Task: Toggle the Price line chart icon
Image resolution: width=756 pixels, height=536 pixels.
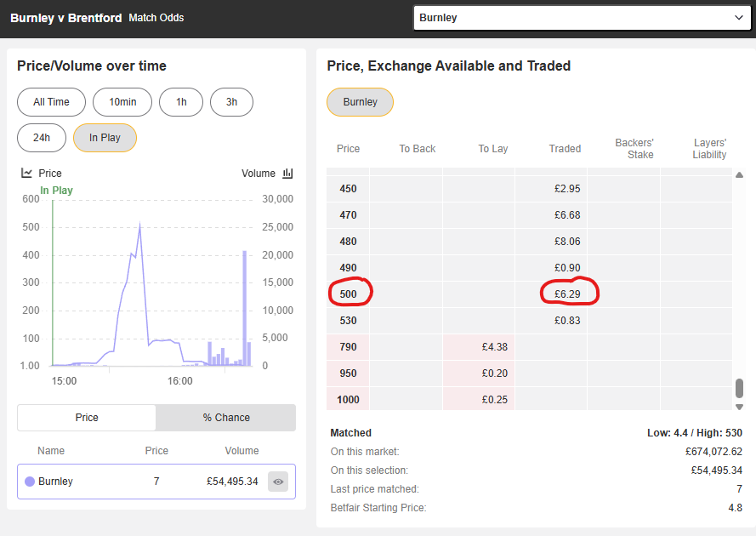Action: click(x=26, y=173)
